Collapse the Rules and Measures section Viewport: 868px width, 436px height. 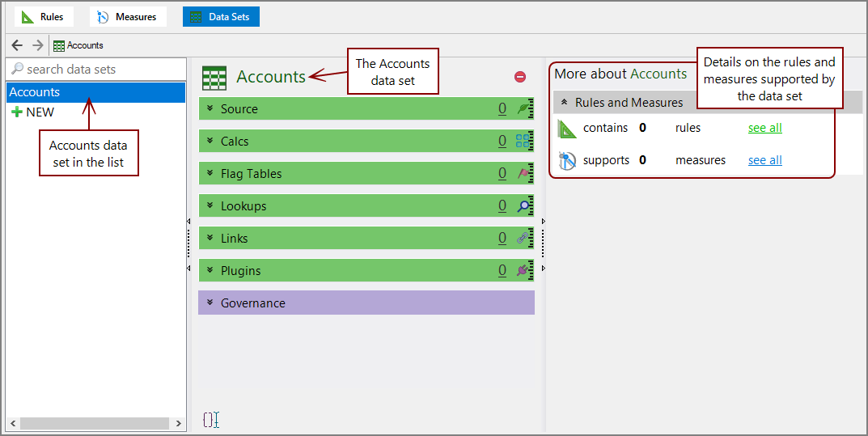[564, 103]
